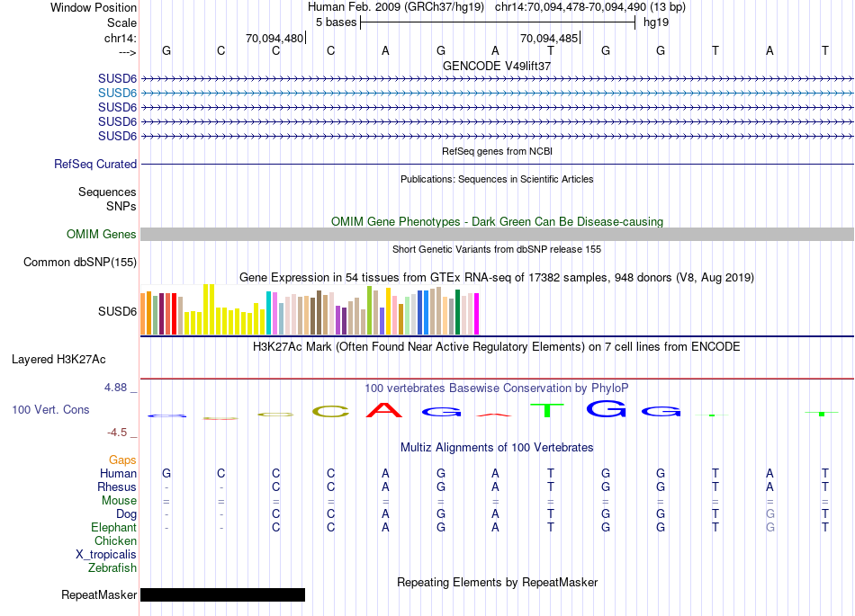Image resolution: width=855 pixels, height=616 pixels.
Task: Click the Dog species alignment label
Action: tap(126, 514)
